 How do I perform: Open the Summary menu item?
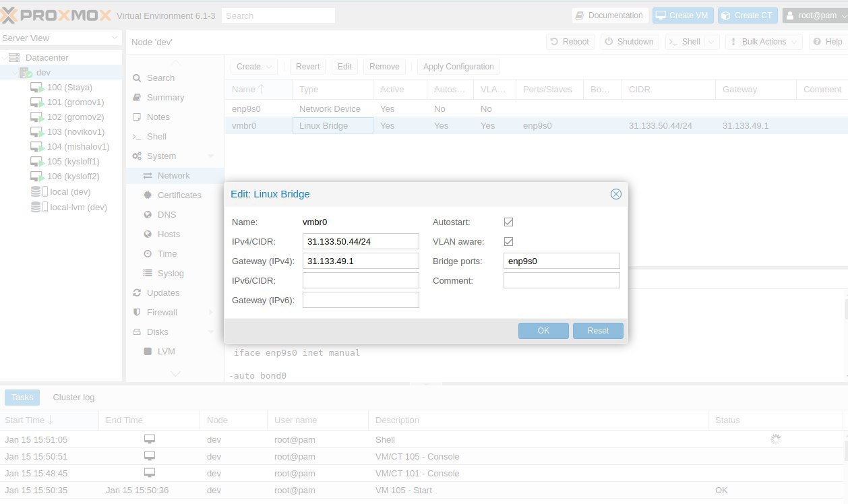pyautogui.click(x=175, y=98)
